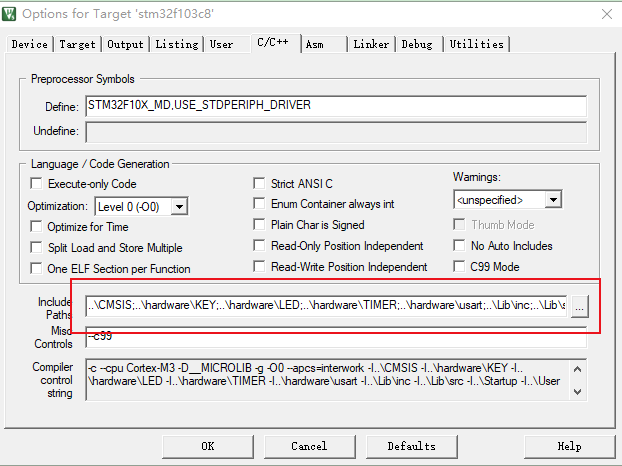
Task: Enable C99 Mode checkbox
Action: pos(459,267)
